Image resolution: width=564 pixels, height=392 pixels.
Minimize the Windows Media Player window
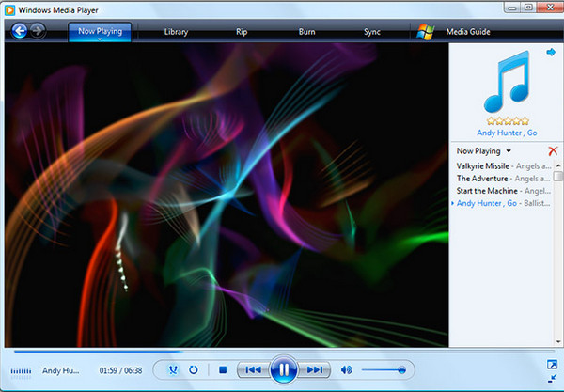click(512, 8)
